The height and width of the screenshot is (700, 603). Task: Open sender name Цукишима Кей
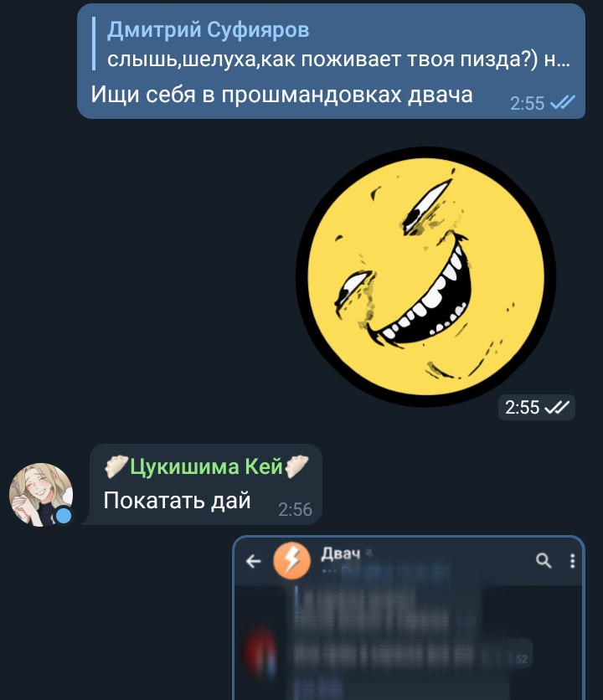tap(206, 467)
